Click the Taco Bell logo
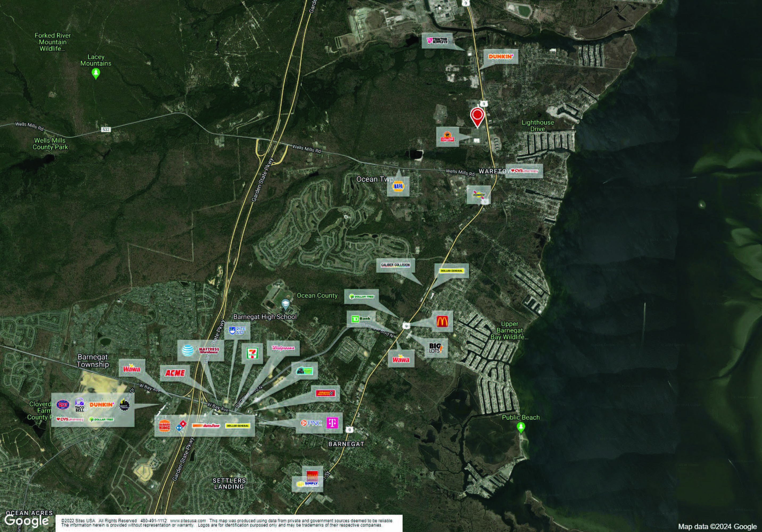Screen dimensions: 762x532 80,405
